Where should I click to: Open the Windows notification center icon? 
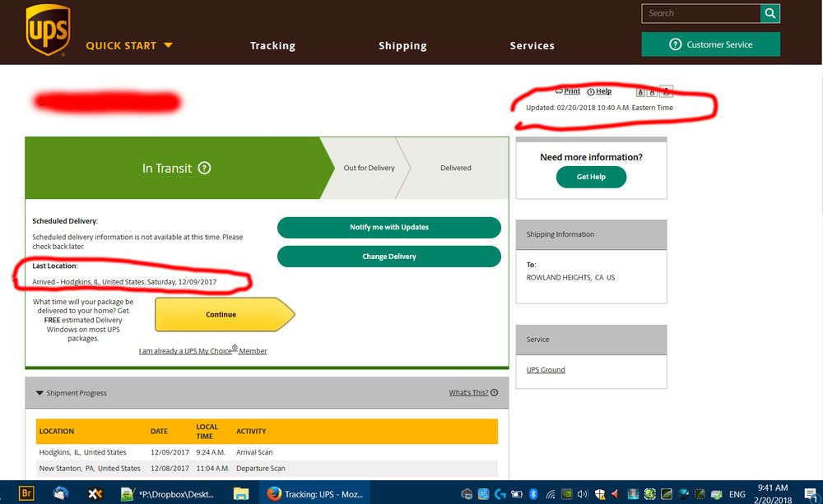(x=810, y=493)
